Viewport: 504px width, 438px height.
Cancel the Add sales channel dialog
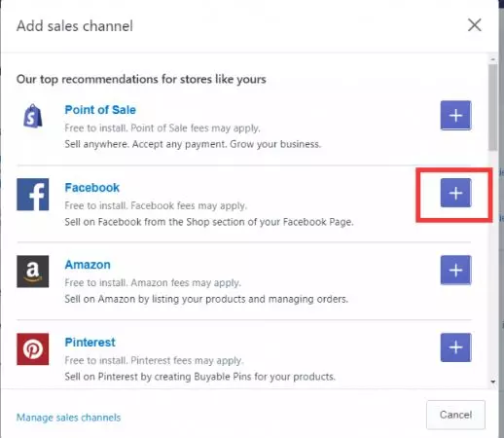[455, 415]
